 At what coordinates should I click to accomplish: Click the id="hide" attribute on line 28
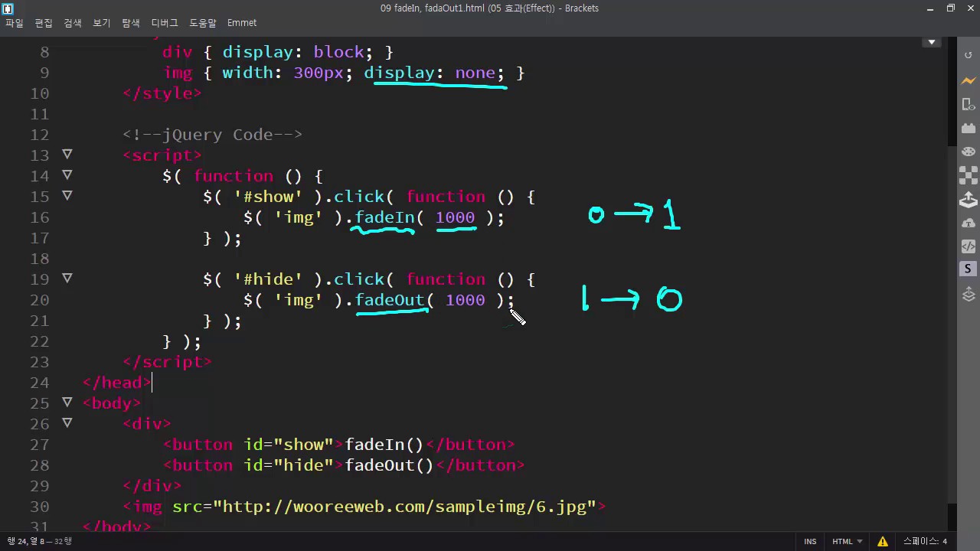[289, 465]
